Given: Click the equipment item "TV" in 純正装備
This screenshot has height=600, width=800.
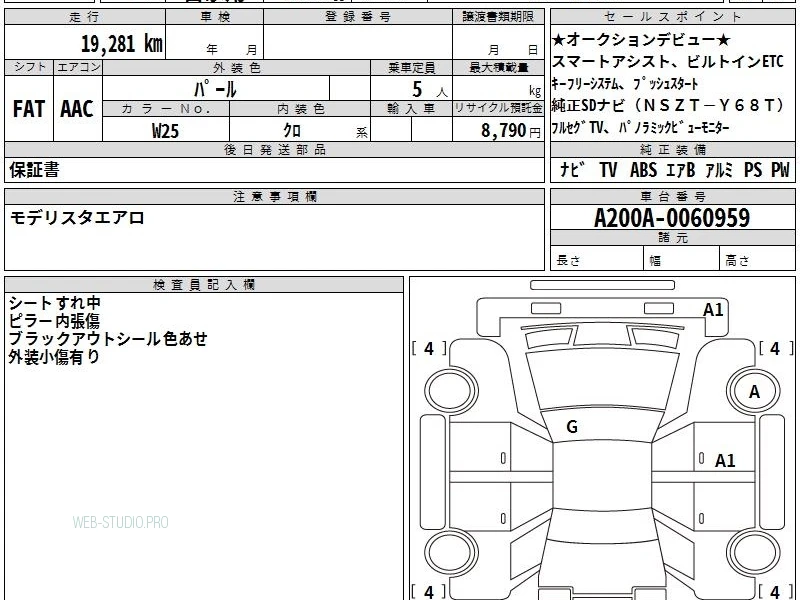Looking at the screenshot, I should (x=608, y=169).
